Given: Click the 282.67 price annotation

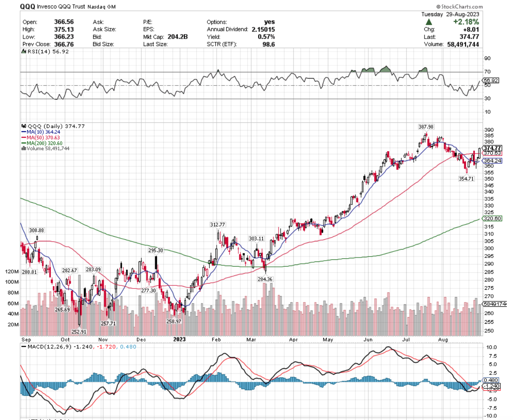Looking at the screenshot, I should (x=70, y=270).
